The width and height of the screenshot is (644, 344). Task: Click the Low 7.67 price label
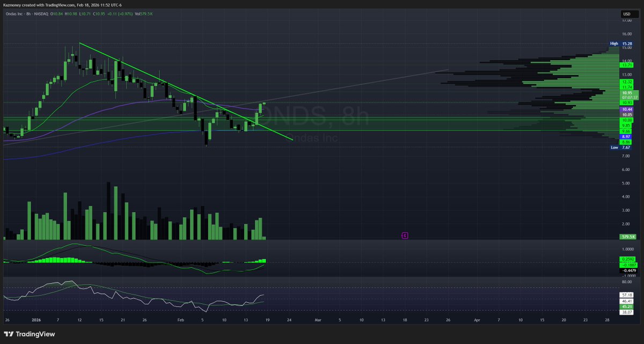(x=621, y=147)
